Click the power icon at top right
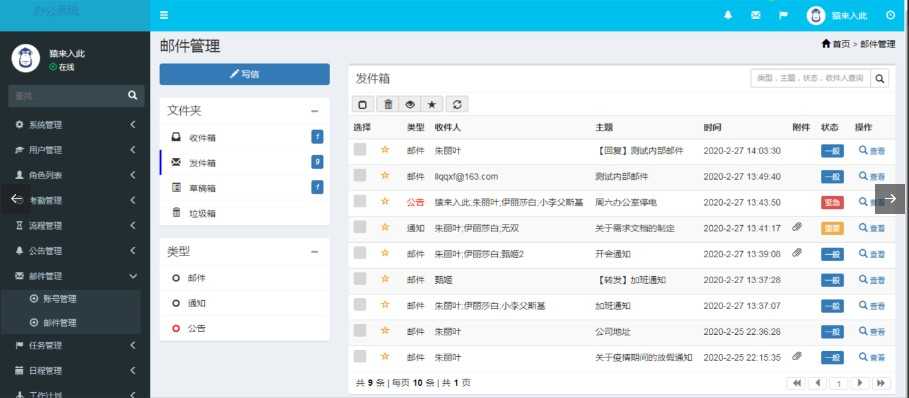Screen dimensions: 909x398 890,16
